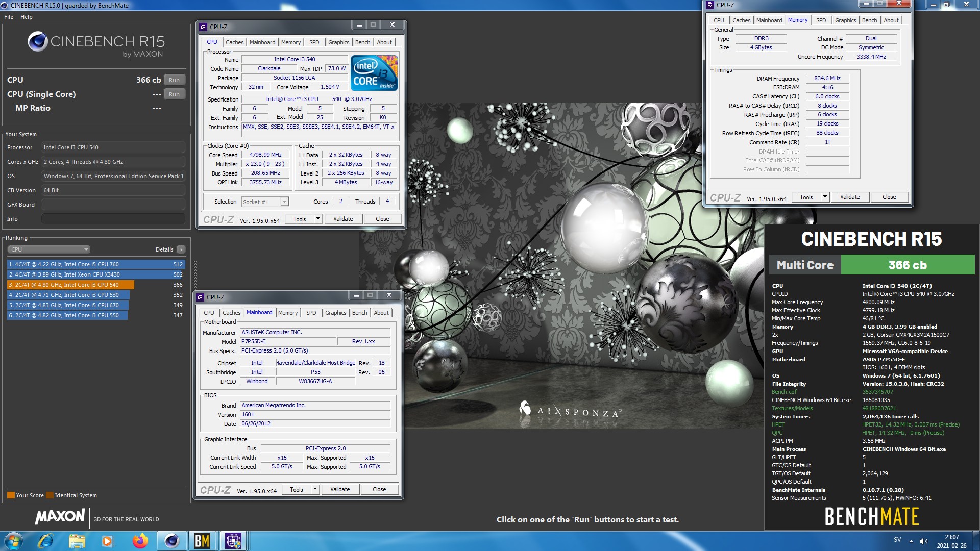Viewport: 980px width, 551px height.
Task: Open BenchMate BM taskbar icon
Action: 202,541
